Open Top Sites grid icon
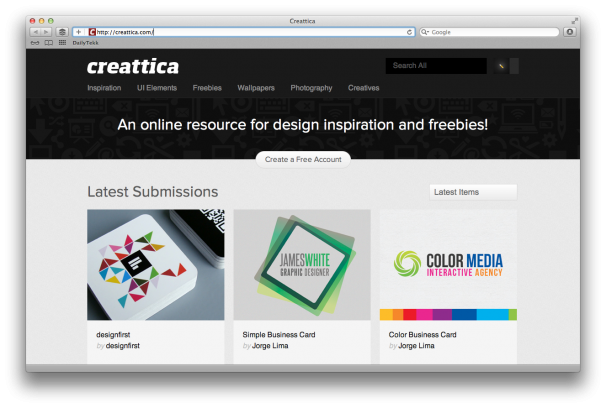 (62, 43)
